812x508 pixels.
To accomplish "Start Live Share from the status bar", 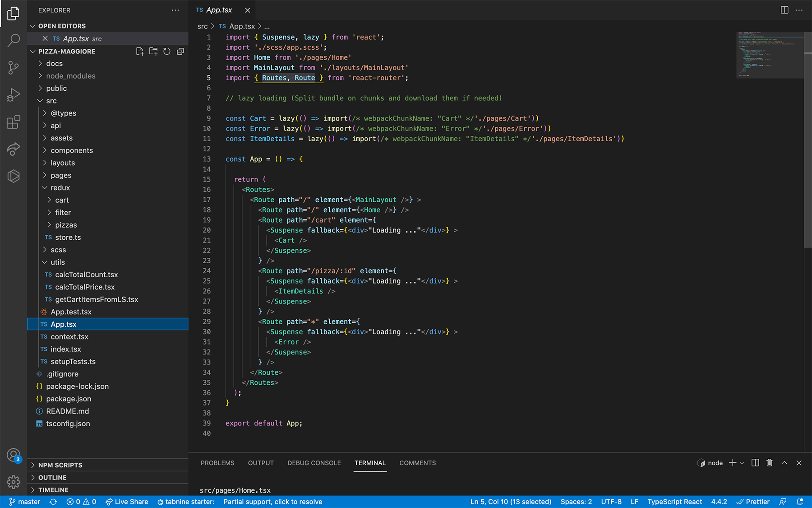I will (x=127, y=502).
